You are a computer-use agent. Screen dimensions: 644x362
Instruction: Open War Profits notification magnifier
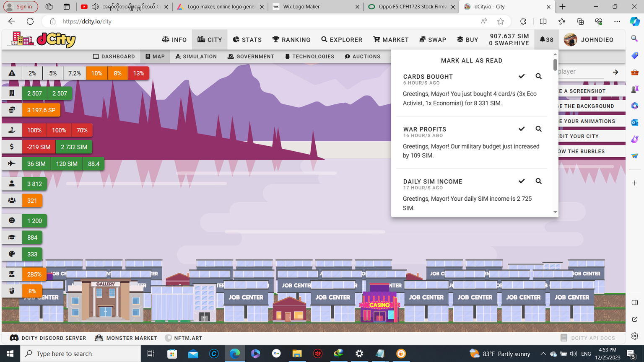point(538,129)
